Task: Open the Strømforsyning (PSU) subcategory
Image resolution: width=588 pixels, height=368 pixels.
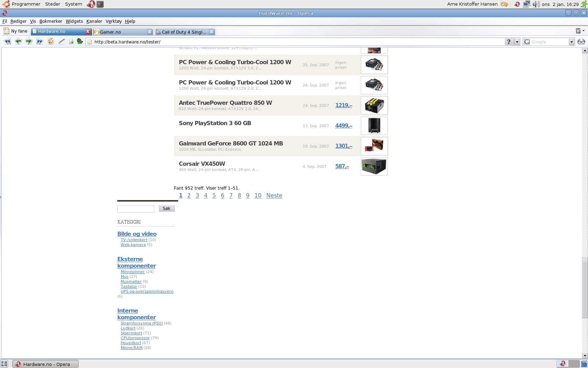Action: tap(142, 323)
